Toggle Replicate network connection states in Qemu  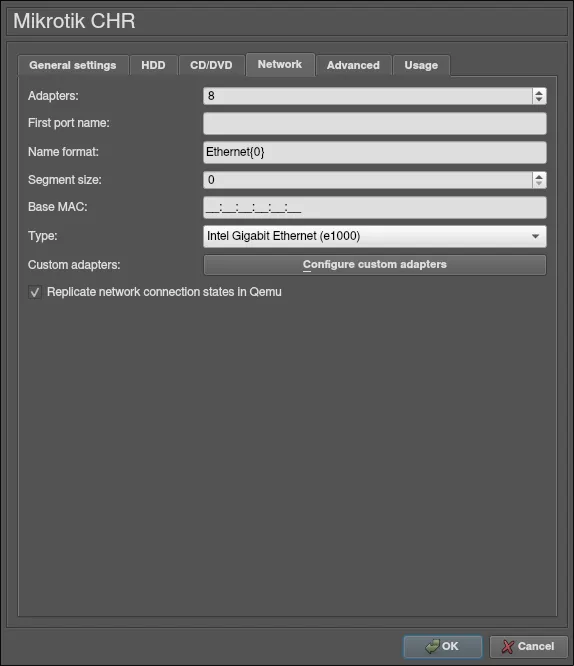pyautogui.click(x=35, y=292)
